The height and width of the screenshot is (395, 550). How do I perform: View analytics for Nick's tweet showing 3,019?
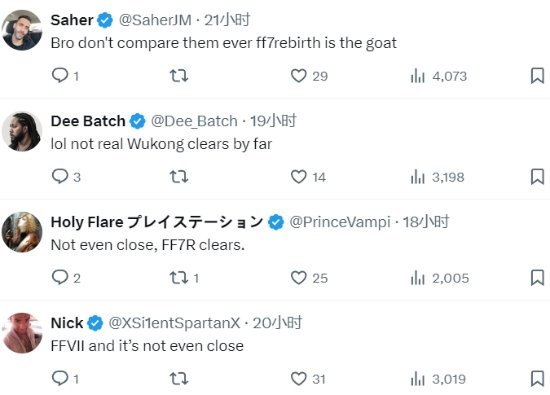(x=438, y=379)
